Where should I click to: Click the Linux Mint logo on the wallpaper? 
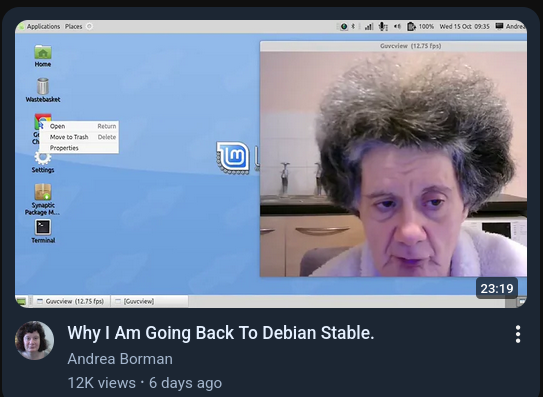(233, 158)
